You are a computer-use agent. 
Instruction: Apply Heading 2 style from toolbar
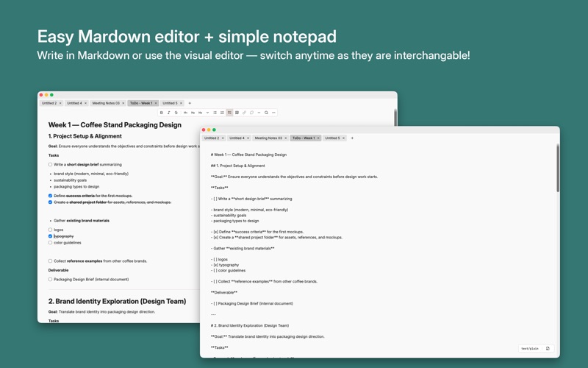pyautogui.click(x=193, y=113)
